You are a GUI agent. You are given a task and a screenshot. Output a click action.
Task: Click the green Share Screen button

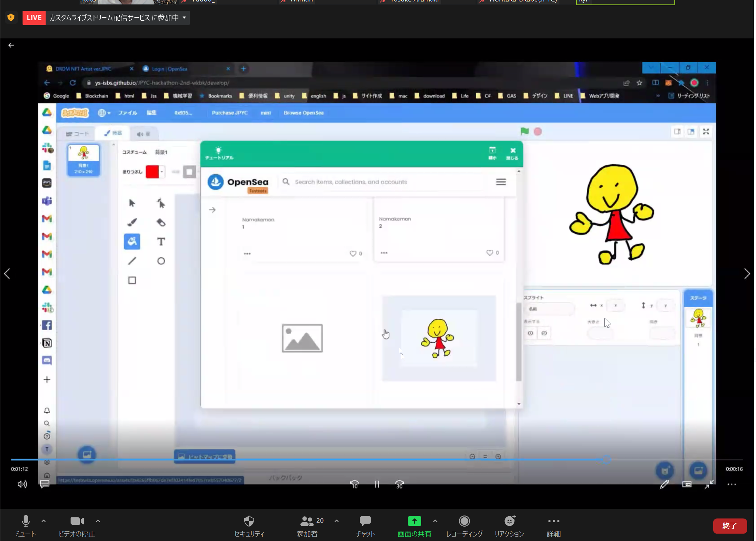[414, 521]
